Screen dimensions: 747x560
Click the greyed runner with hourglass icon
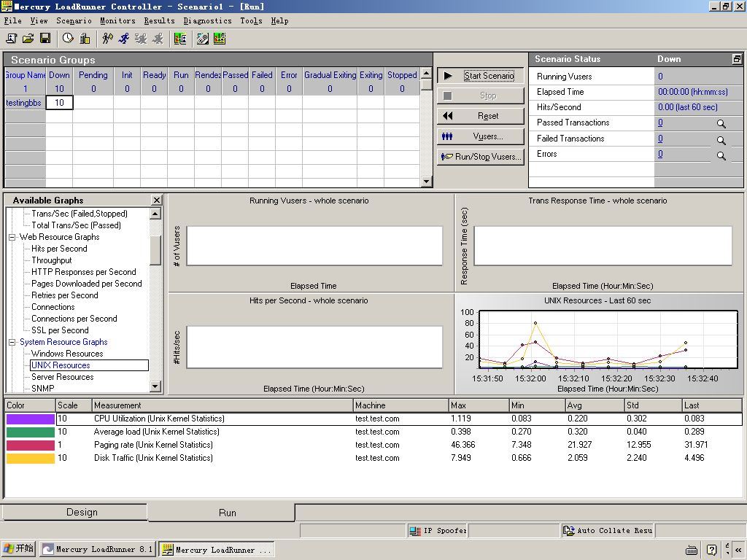(141, 39)
